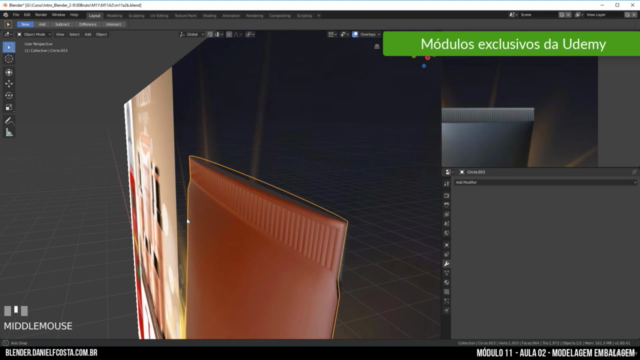Click the View Layer name field
This screenshot has width=640, height=360.
point(604,15)
